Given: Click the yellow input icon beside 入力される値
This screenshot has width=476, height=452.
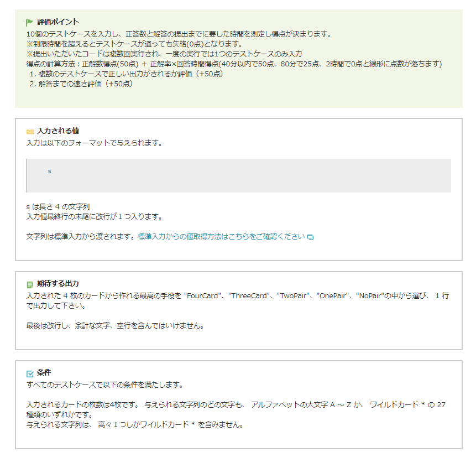Looking at the screenshot, I should click(30, 132).
